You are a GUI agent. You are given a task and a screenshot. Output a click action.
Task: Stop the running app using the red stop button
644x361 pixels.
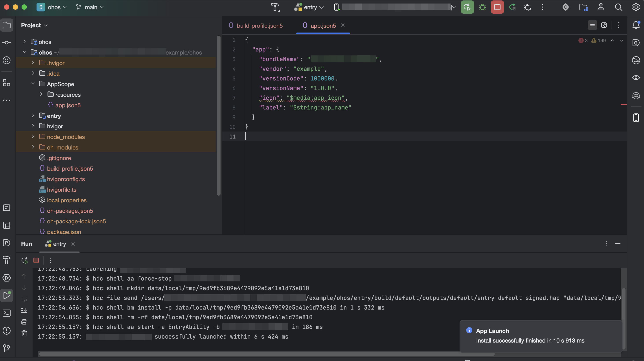point(497,7)
